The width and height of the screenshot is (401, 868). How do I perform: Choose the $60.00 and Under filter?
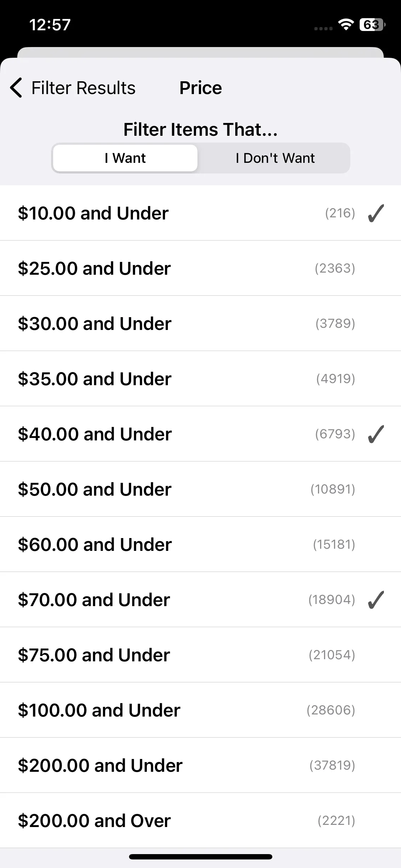pos(200,544)
